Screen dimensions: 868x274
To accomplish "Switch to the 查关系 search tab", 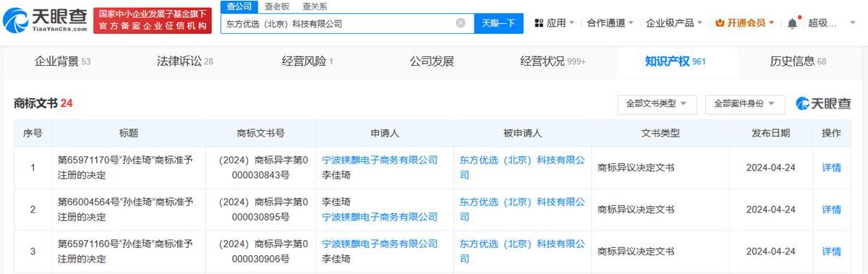I will click(315, 6).
